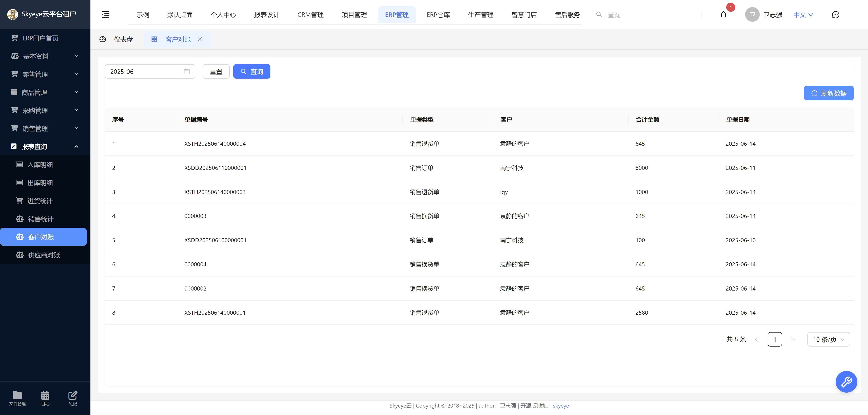Click document number XSDD202506100000001
Image resolution: width=868 pixels, height=415 pixels.
tap(215, 240)
